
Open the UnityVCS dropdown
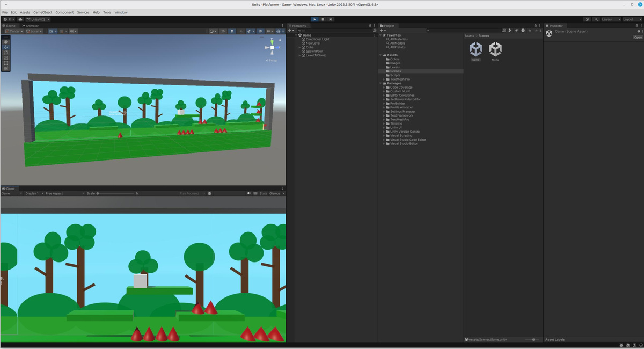(x=38, y=19)
